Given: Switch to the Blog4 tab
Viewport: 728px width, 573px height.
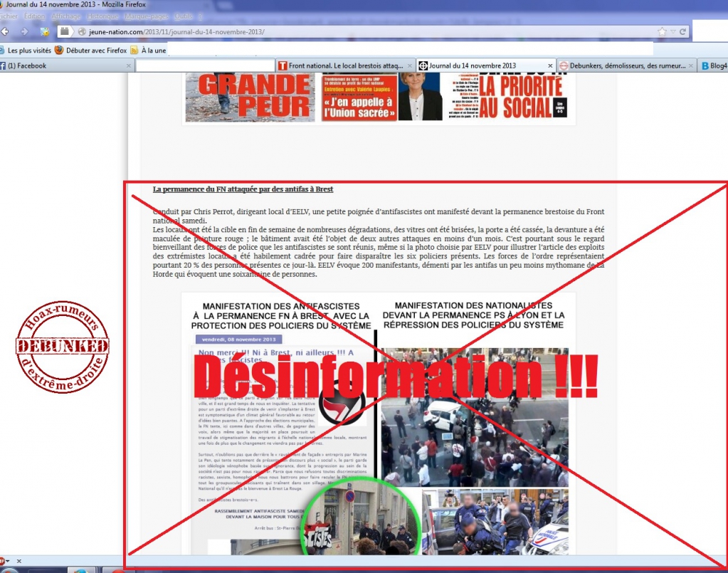Looking at the screenshot, I should (713, 66).
